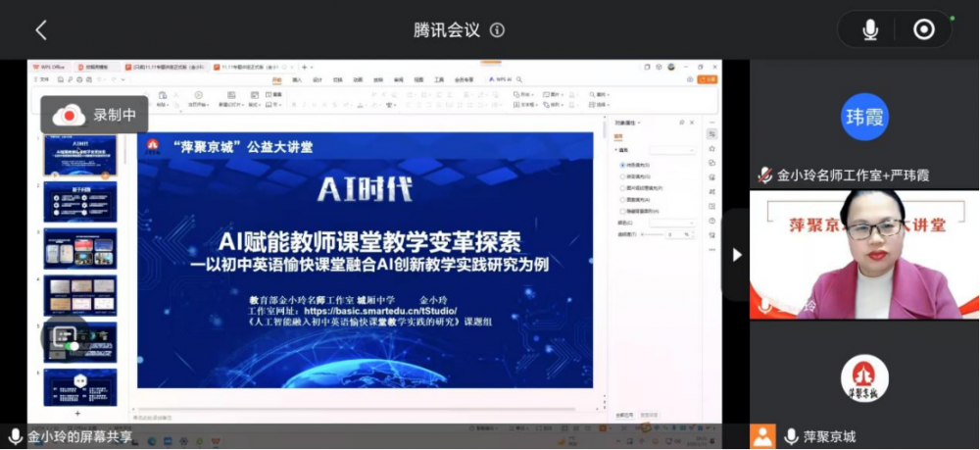This screenshot has width=980, height=450.
Task: Tap the microphone icon at top right
Action: (x=870, y=29)
